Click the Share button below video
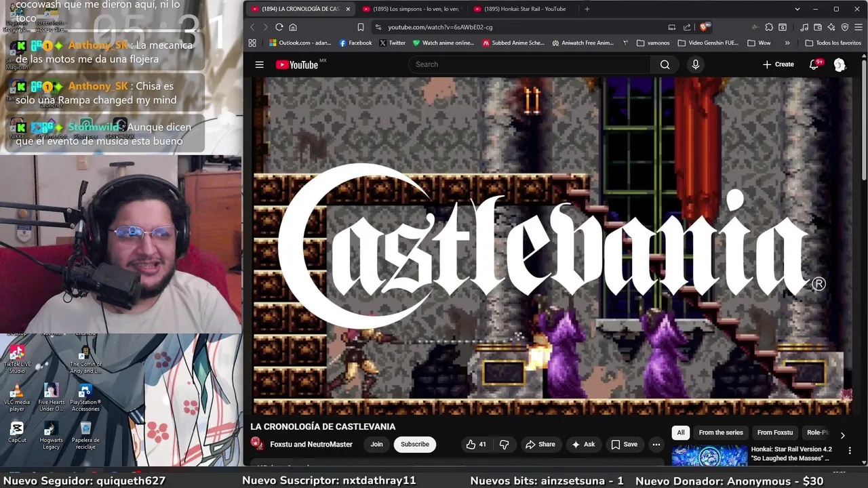The image size is (868, 488). click(x=540, y=445)
